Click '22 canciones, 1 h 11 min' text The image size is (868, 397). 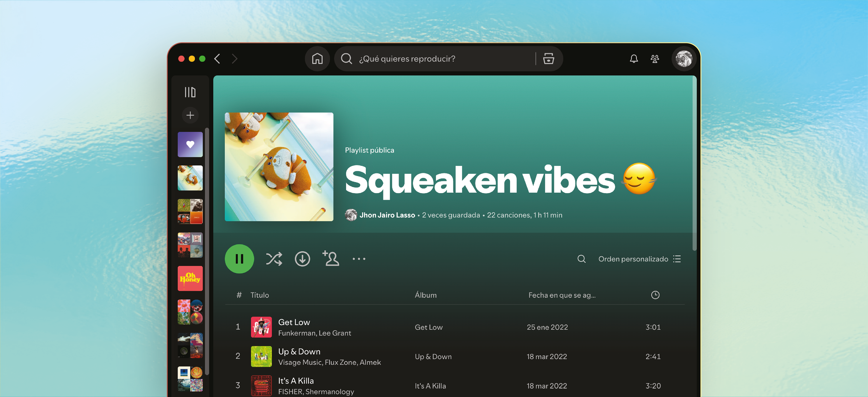[524, 215]
